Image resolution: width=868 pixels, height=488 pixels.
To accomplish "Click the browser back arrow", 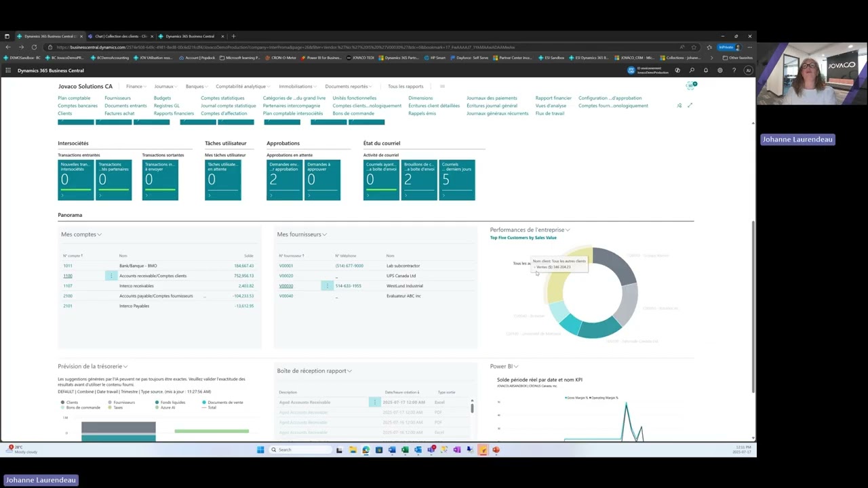I will [x=8, y=47].
